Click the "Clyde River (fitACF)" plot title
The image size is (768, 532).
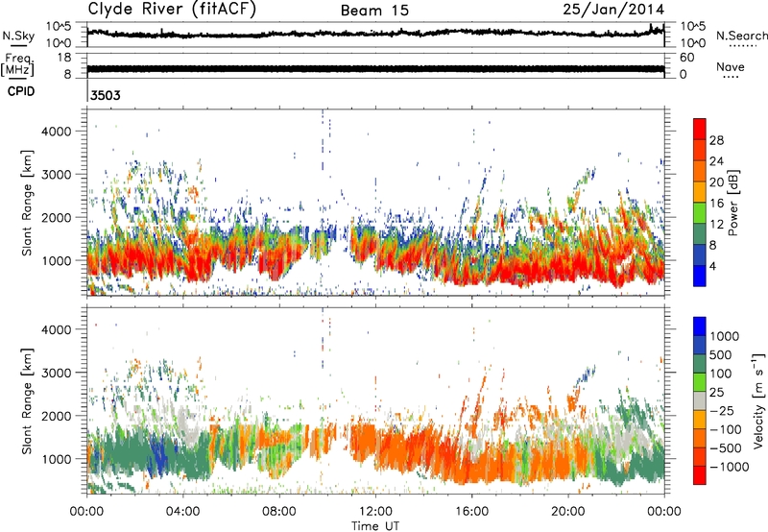coord(172,10)
